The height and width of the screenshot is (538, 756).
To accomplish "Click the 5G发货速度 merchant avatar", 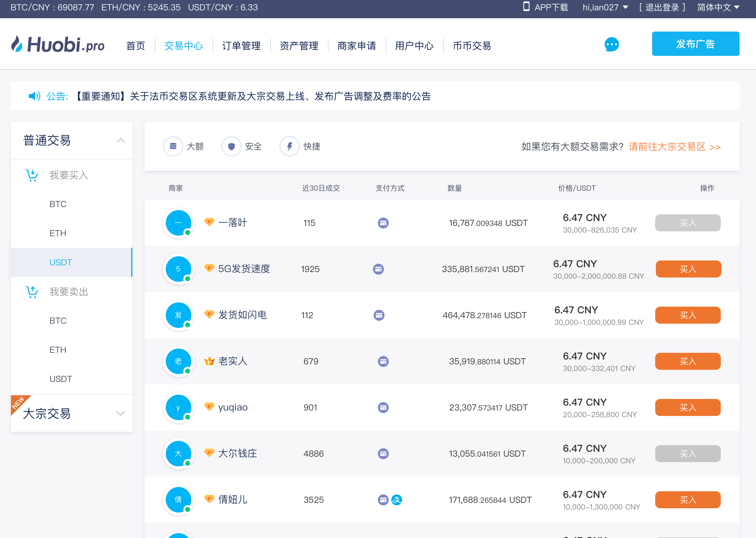I will [178, 269].
